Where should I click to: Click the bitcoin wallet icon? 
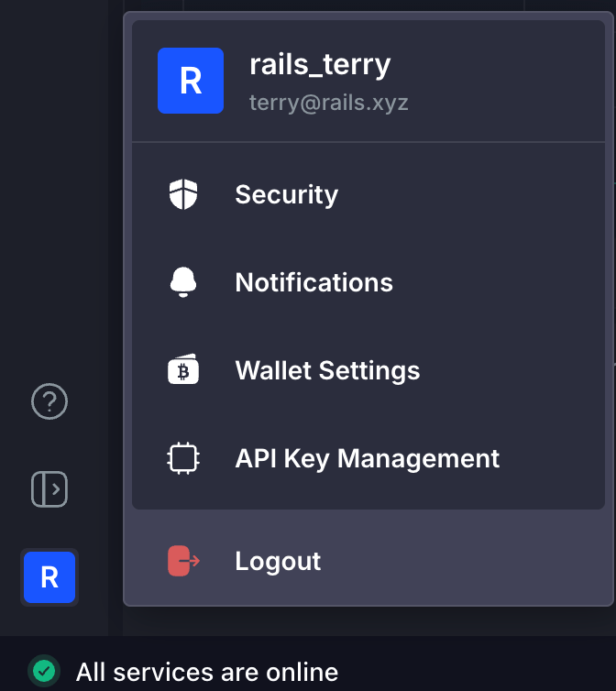183,369
